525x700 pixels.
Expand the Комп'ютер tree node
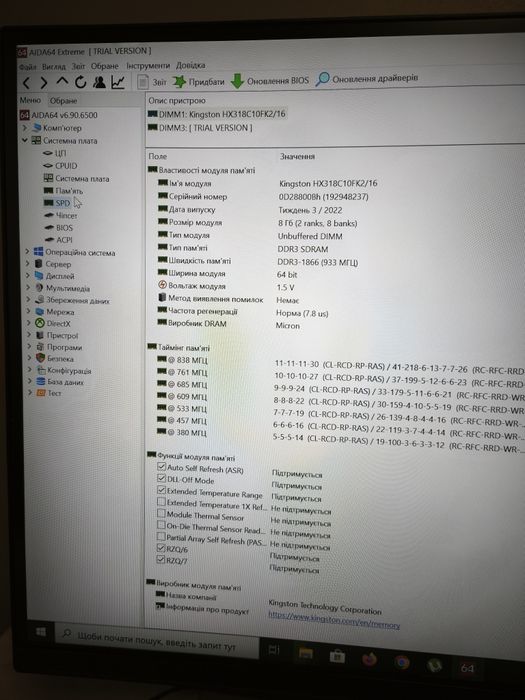(x=25, y=128)
